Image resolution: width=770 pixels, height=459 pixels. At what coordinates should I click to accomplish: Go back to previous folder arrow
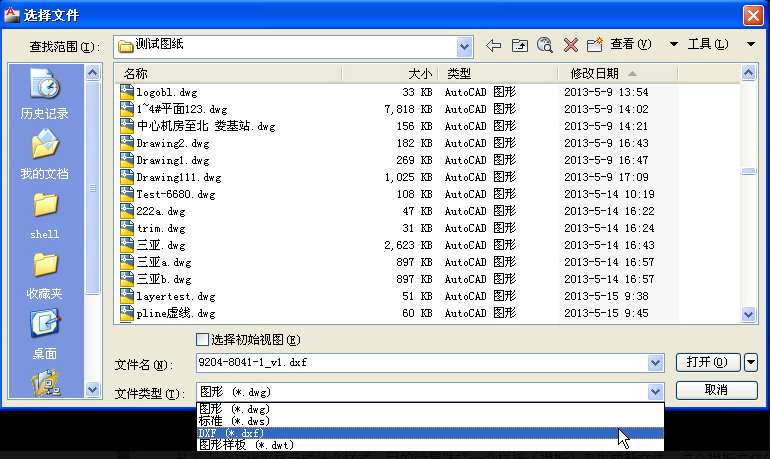click(x=494, y=46)
